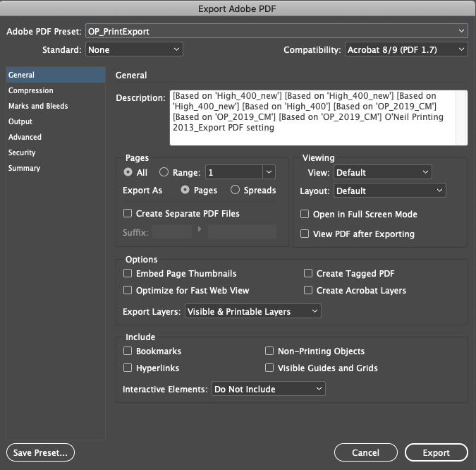Select the All pages radio button
The width and height of the screenshot is (476, 470).
[128, 172]
